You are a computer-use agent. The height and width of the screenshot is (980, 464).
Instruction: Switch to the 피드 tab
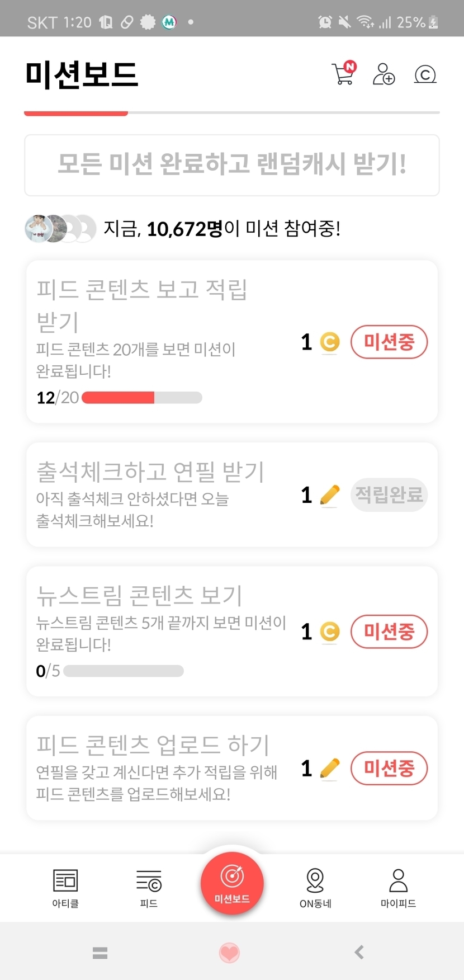click(149, 888)
